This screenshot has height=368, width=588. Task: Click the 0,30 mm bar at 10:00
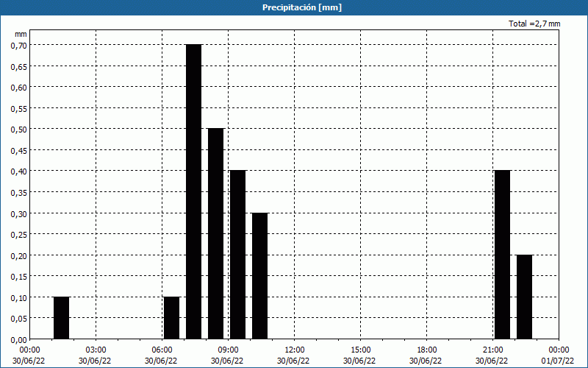[260, 276]
